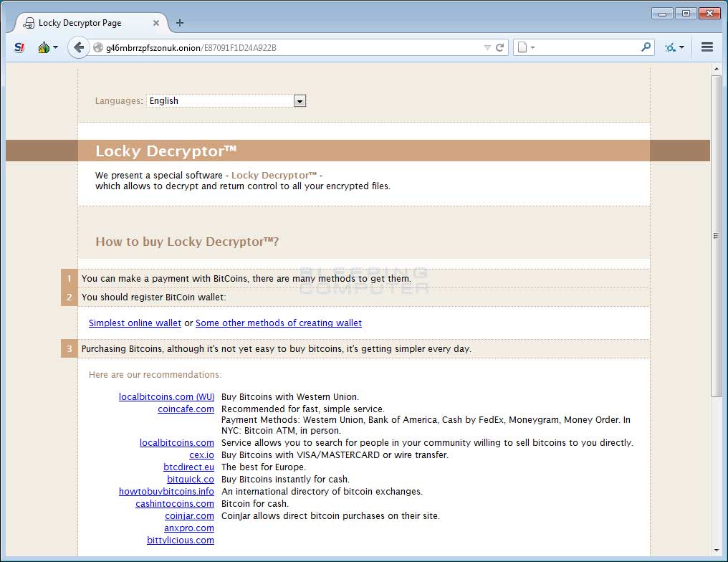Open the Tor onion button menu

pos(48,47)
